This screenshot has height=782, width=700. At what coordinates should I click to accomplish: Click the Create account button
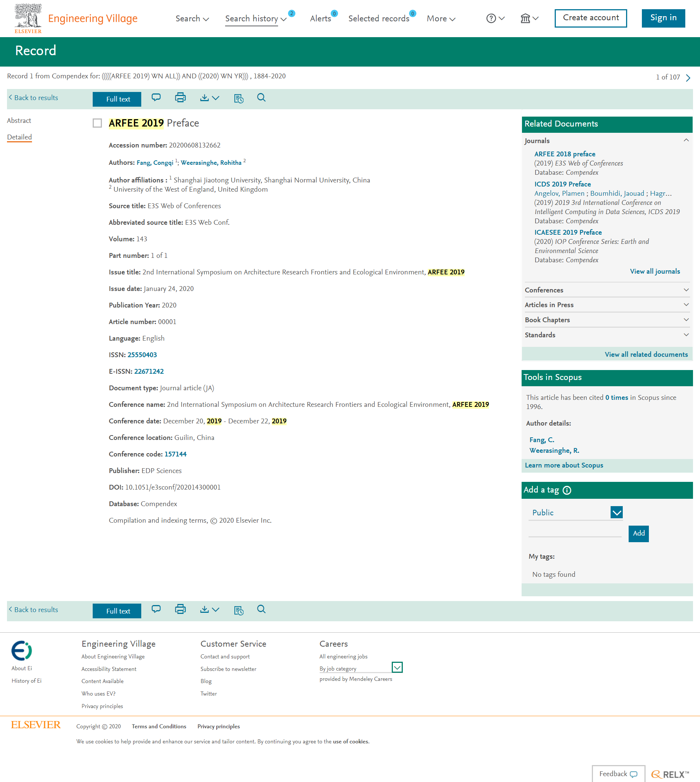pos(590,18)
